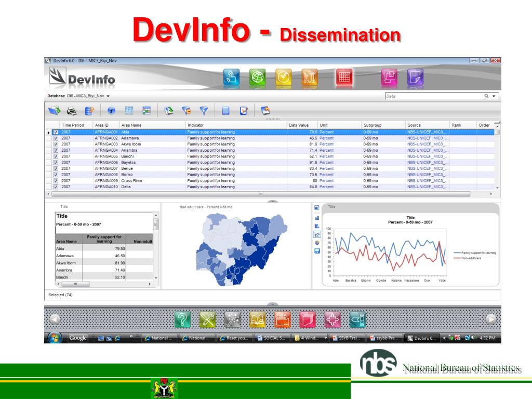Uncheck the Abia row checkbox
The height and width of the screenshot is (399, 532).
tap(56, 132)
